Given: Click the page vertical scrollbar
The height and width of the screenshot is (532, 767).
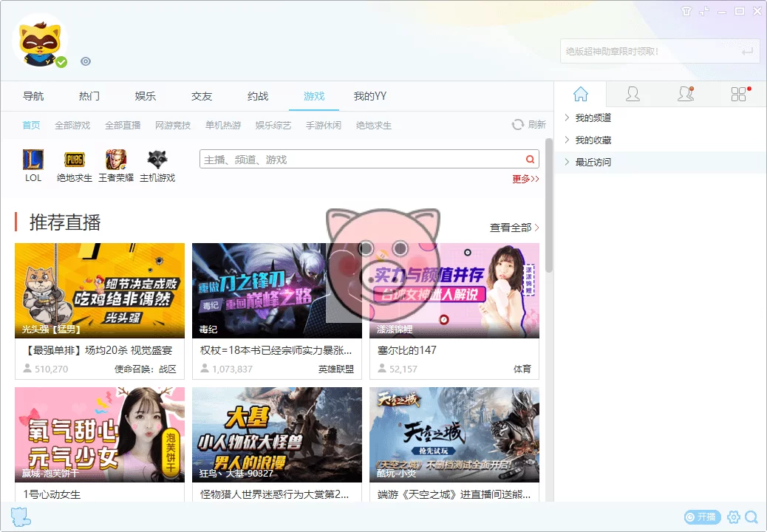Looking at the screenshot, I should click(x=549, y=205).
